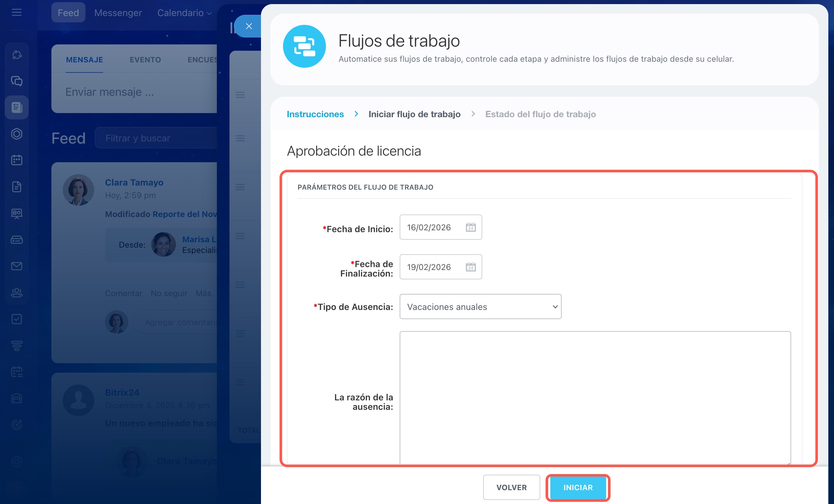Image resolution: width=834 pixels, height=504 pixels.
Task: Click into La razón de la ausencia textarea
Action: (x=595, y=398)
